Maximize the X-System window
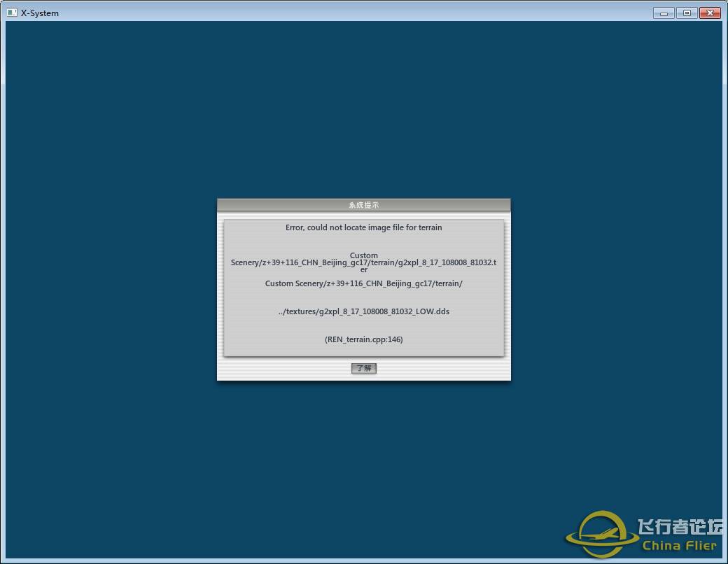Screen dimensions: 728x564 (686, 13)
